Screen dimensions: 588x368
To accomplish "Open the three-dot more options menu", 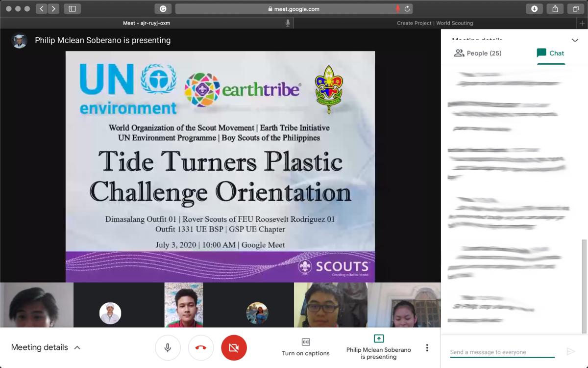I will (427, 347).
